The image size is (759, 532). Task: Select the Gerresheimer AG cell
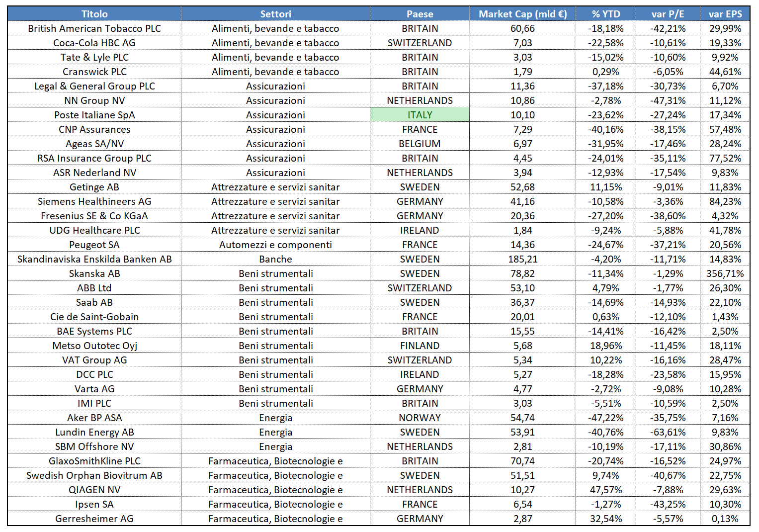click(94, 519)
